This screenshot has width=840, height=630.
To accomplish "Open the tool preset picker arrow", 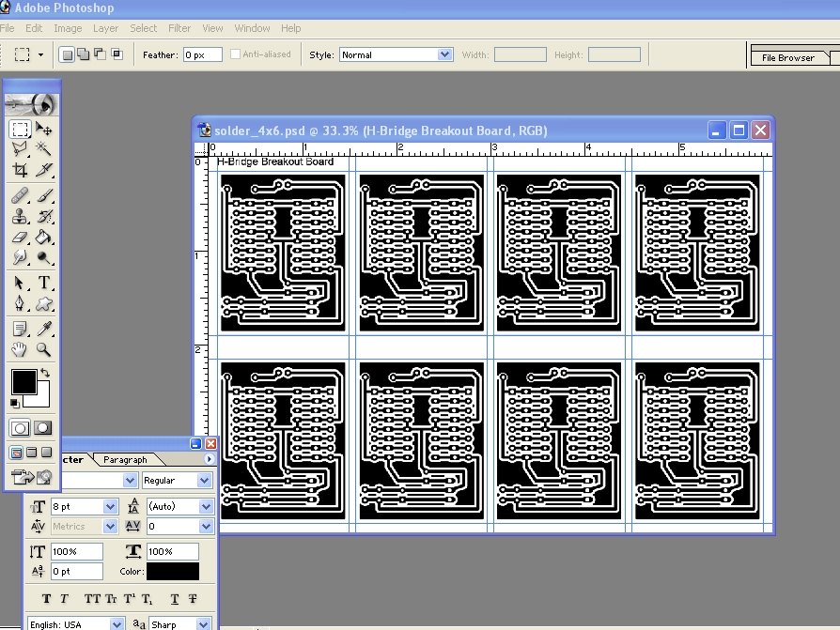I will [40, 54].
